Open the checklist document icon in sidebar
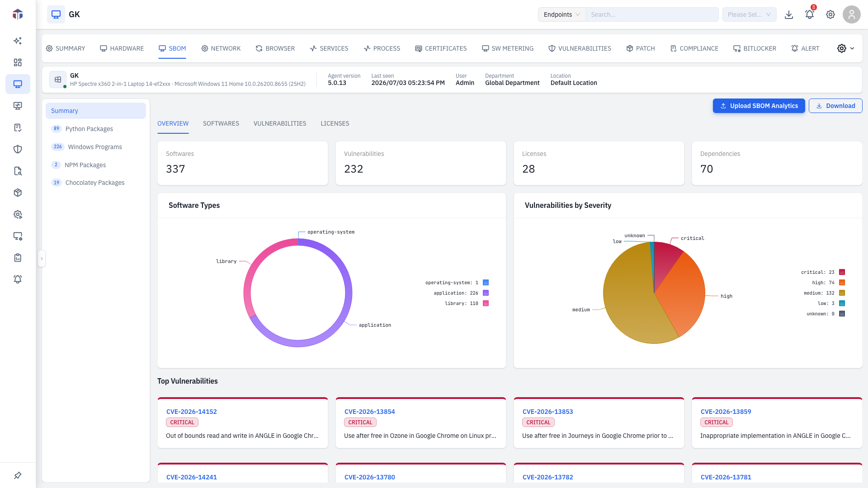The width and height of the screenshot is (868, 488). pyautogui.click(x=18, y=127)
